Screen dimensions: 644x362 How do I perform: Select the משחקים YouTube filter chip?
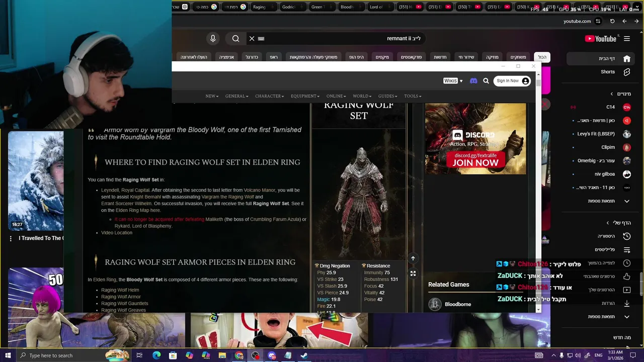(518, 57)
